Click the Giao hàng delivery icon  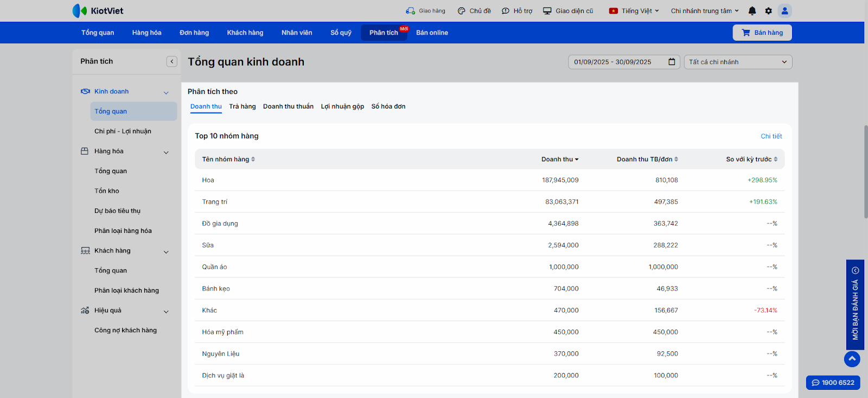pyautogui.click(x=411, y=11)
